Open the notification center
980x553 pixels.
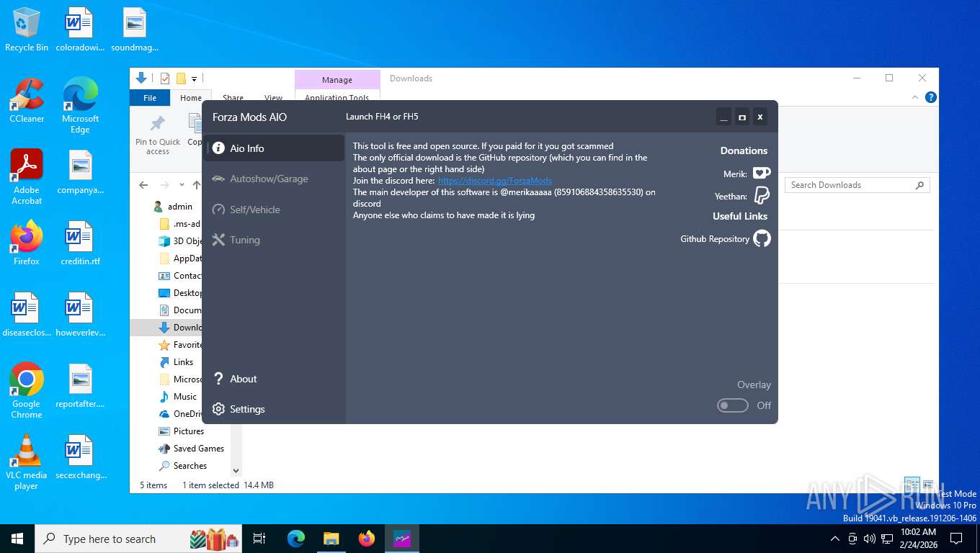[956, 539]
